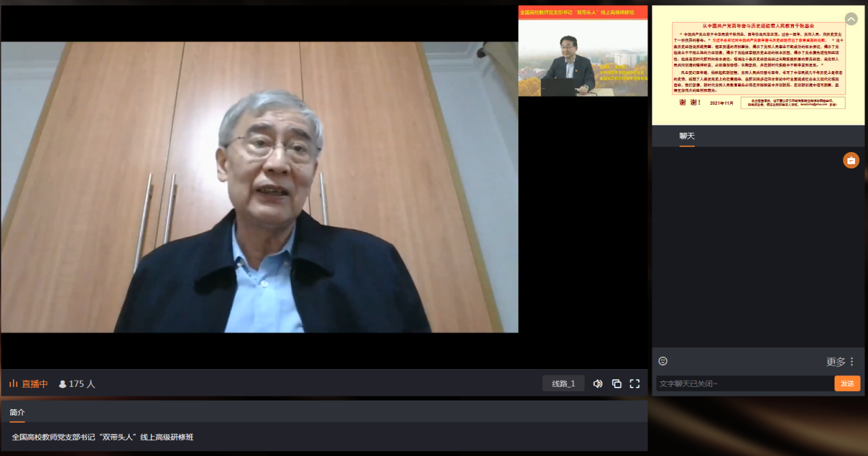Click the 直播中 live status label
Image resolution: width=868 pixels, height=456 pixels.
coord(35,384)
